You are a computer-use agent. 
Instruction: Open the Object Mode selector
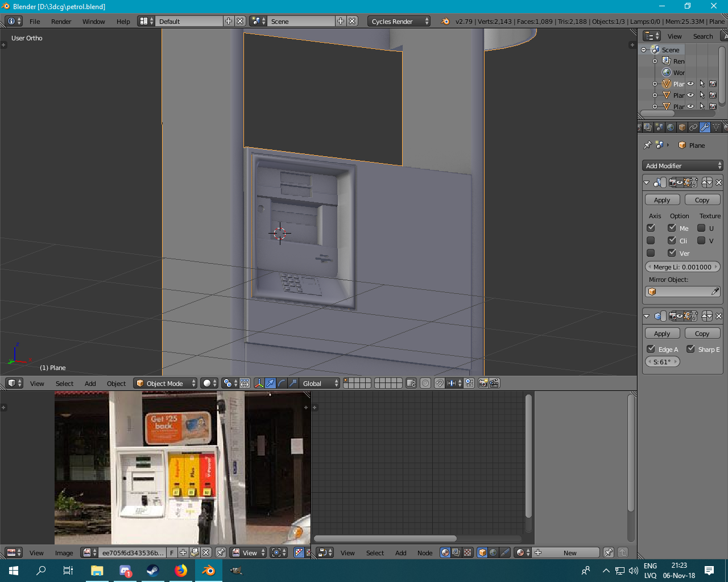click(x=165, y=383)
